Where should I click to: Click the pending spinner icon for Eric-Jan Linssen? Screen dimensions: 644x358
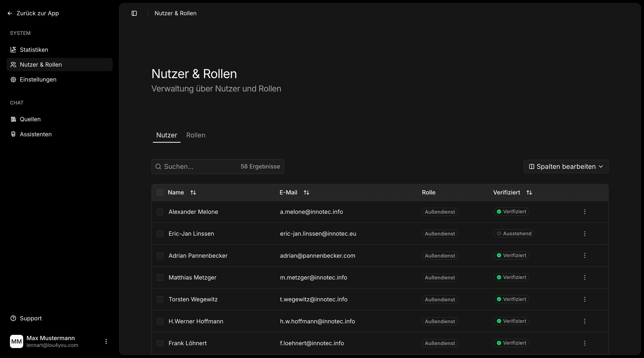pos(499,234)
